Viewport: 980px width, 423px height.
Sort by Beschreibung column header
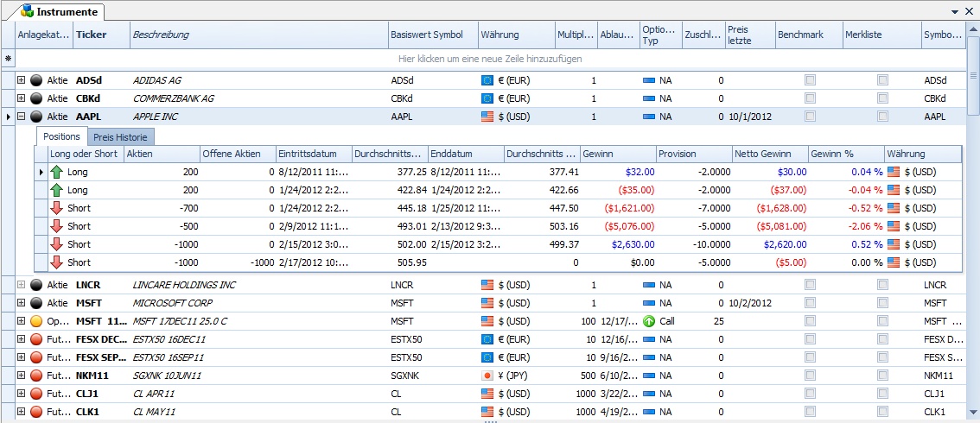258,35
